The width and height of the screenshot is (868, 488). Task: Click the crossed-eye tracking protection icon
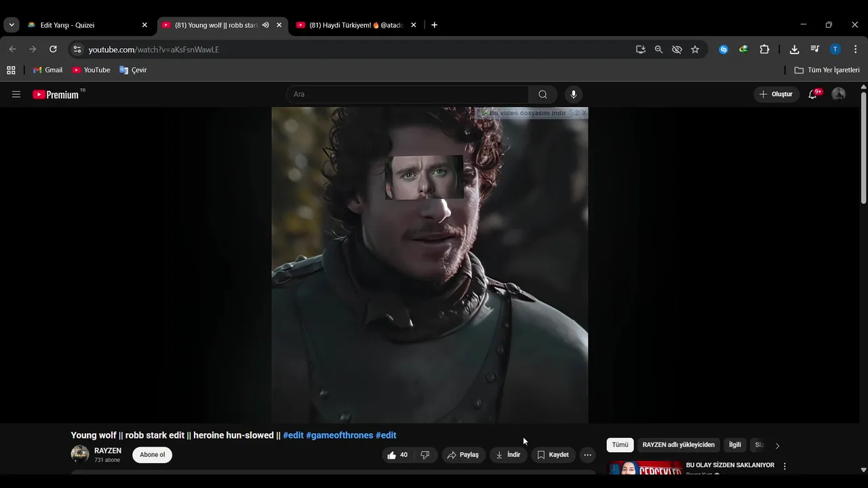(677, 49)
